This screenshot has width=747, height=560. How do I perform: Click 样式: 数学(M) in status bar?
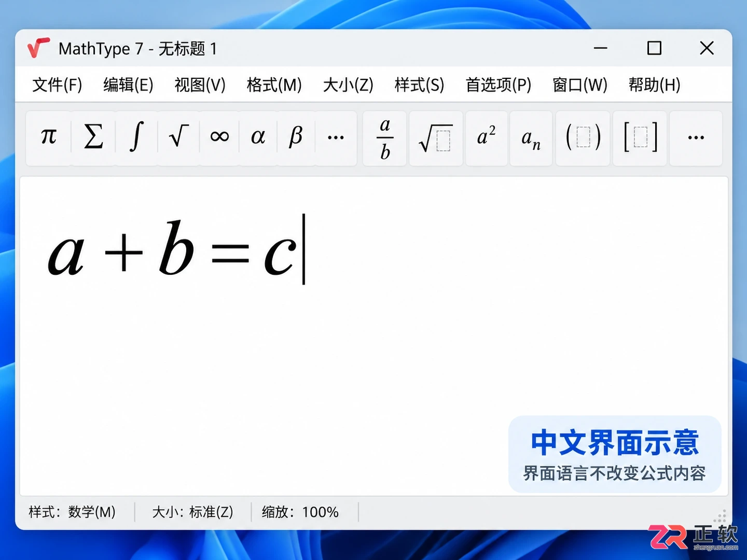point(72,512)
